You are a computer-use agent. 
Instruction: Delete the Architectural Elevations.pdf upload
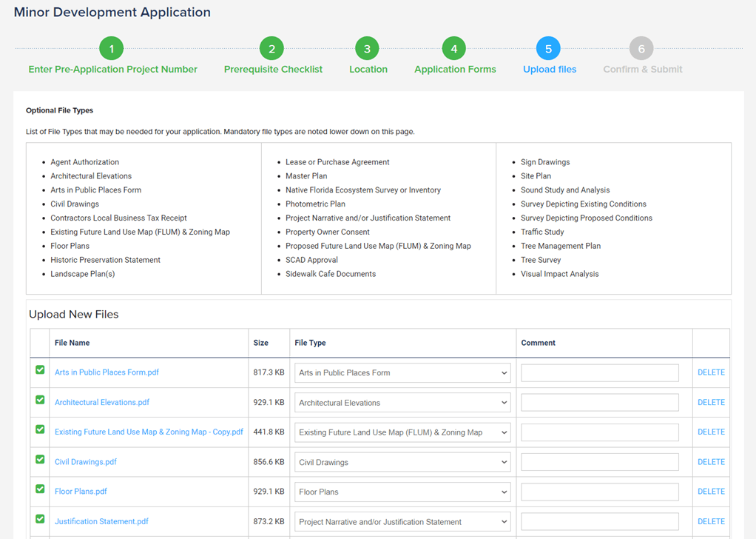711,403
